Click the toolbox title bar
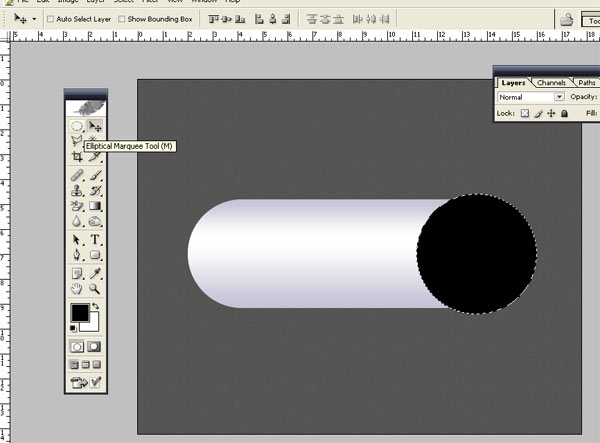 click(86, 93)
